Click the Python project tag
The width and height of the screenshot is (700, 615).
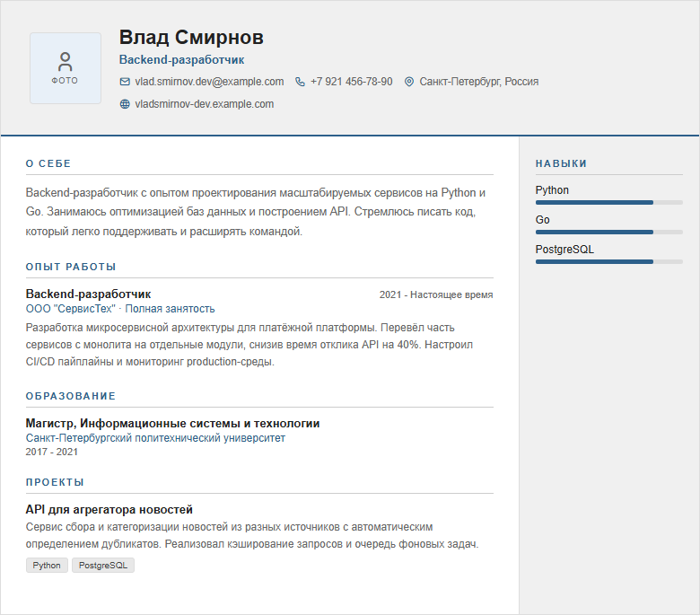[x=47, y=566]
